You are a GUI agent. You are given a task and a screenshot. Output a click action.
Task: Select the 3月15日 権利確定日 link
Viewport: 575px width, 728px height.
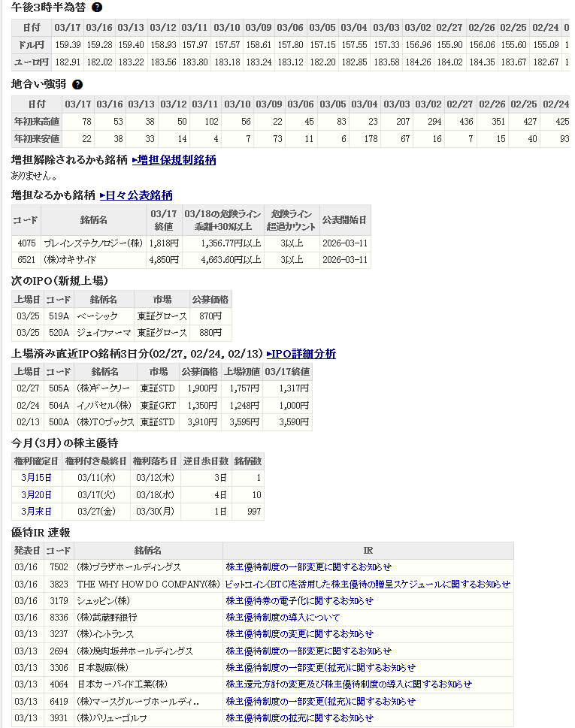37,478
